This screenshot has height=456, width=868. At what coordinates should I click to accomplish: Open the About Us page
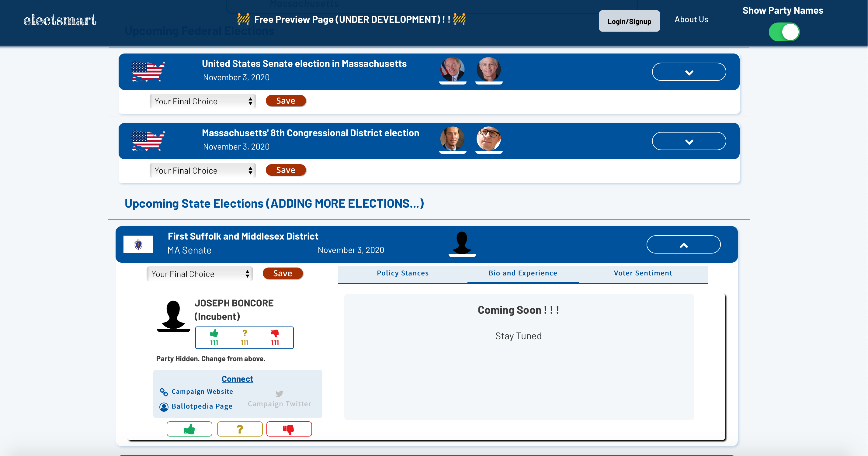pyautogui.click(x=691, y=19)
